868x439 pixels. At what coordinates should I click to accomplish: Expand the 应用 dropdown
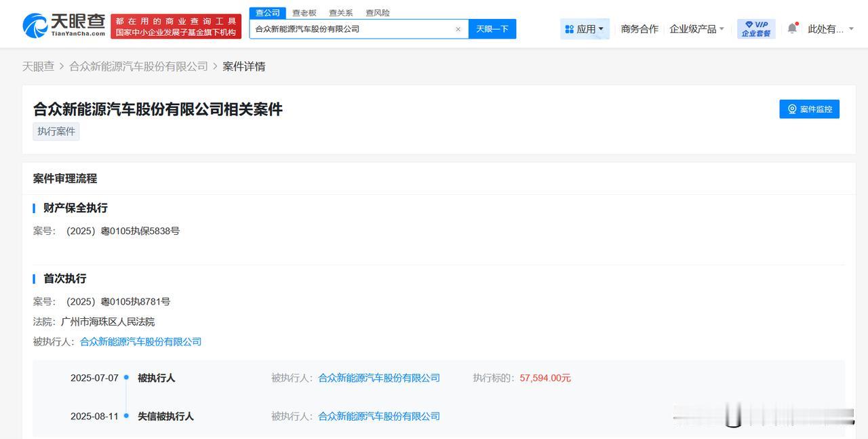click(x=585, y=29)
